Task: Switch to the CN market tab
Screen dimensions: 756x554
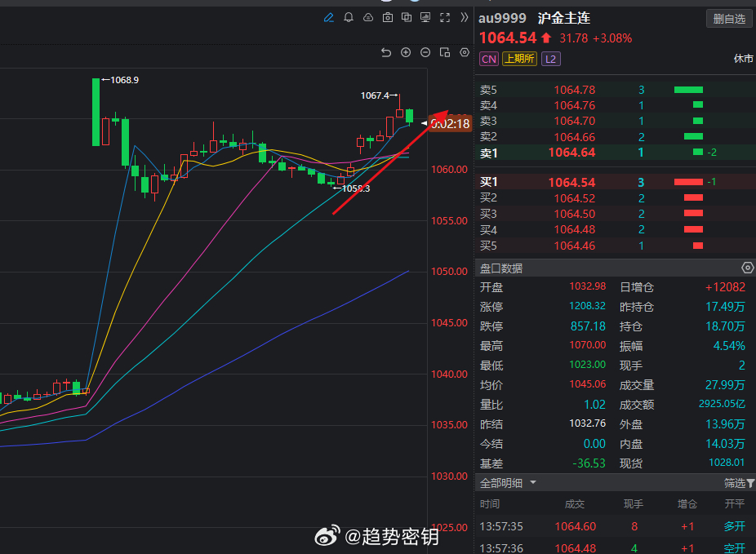Action: click(x=488, y=59)
